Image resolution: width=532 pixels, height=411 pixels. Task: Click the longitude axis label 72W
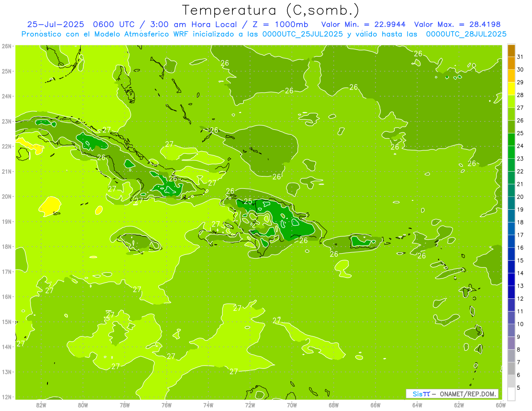[x=250, y=405]
